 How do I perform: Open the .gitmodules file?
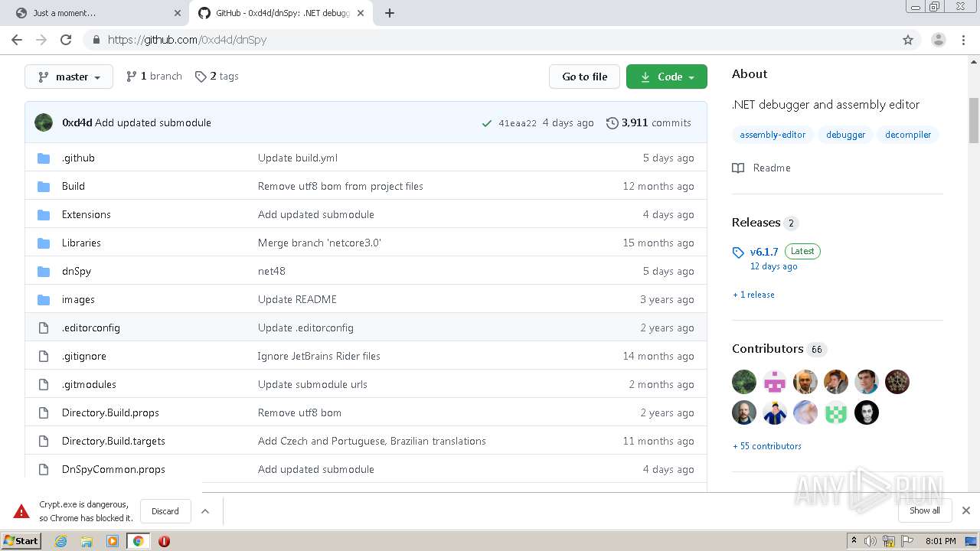[x=89, y=384]
